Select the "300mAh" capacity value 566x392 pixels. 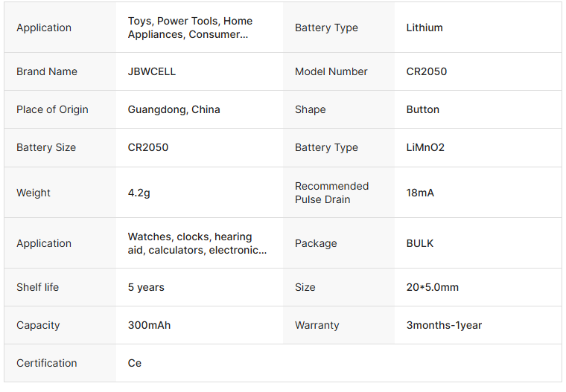(x=149, y=325)
